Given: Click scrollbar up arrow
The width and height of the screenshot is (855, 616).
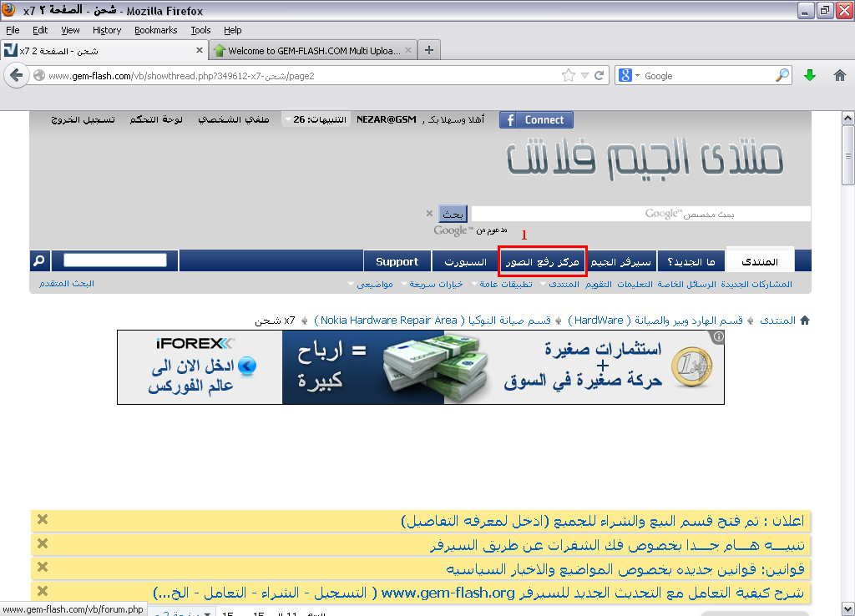Looking at the screenshot, I should pyautogui.click(x=848, y=118).
